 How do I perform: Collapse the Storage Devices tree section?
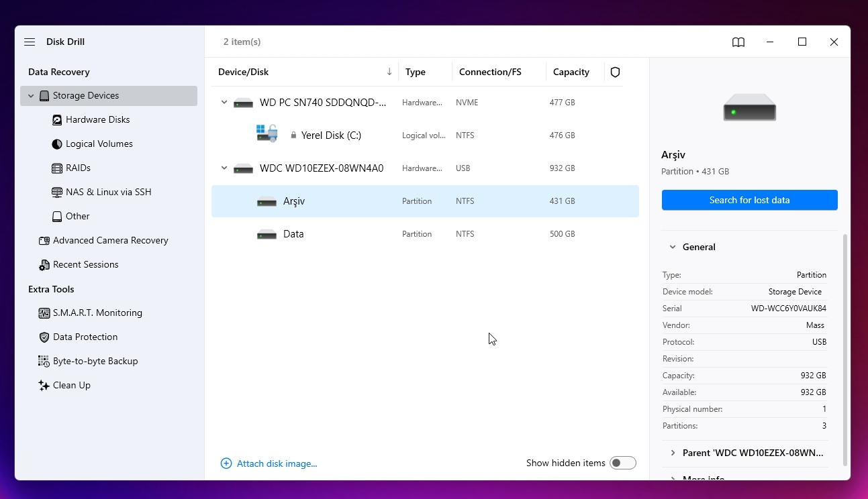coord(31,96)
